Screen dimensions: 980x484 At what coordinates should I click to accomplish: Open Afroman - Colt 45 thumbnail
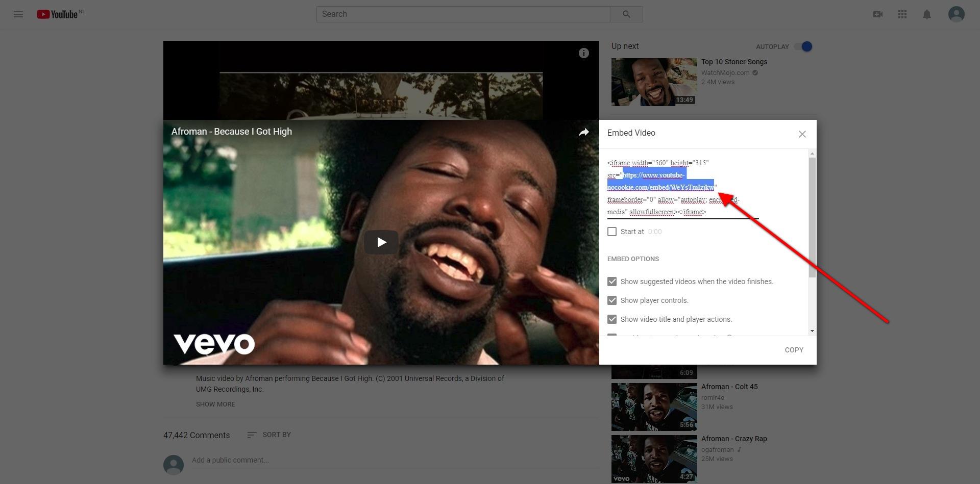point(654,407)
